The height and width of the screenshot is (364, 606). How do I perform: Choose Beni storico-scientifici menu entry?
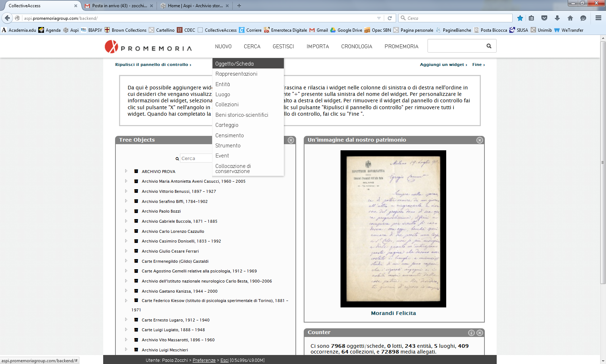click(248, 115)
